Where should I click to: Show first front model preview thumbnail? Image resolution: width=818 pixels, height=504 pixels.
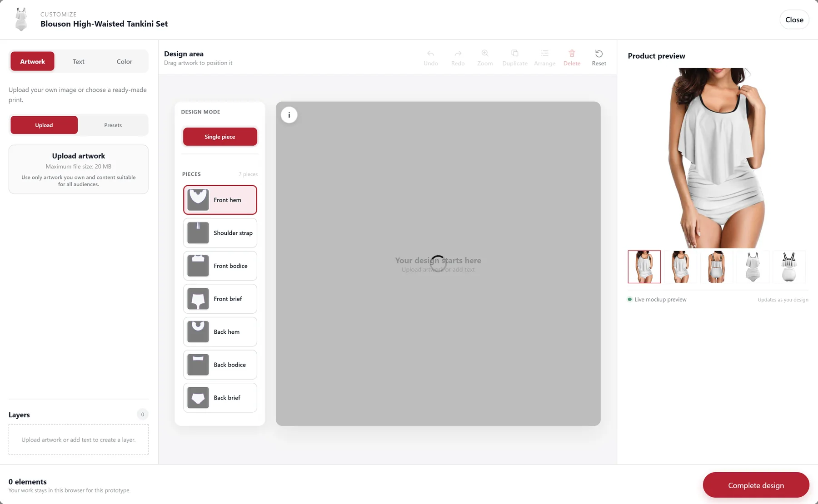coord(644,267)
